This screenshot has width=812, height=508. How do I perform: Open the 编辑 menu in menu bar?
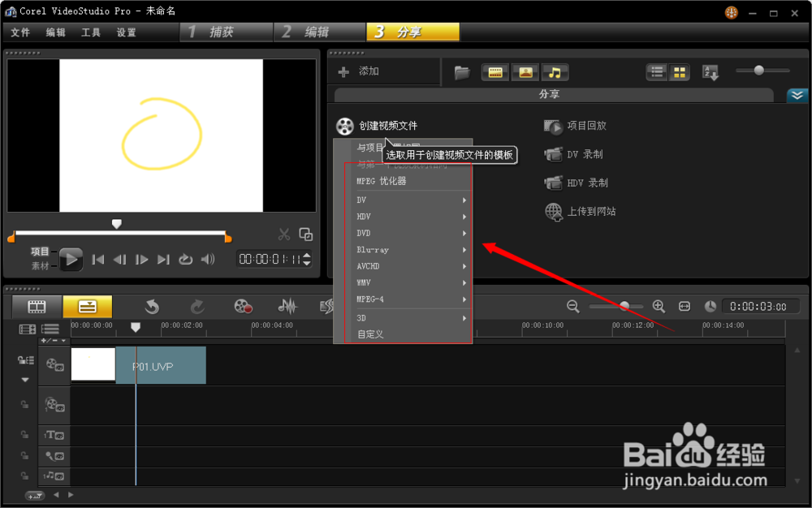pos(55,32)
